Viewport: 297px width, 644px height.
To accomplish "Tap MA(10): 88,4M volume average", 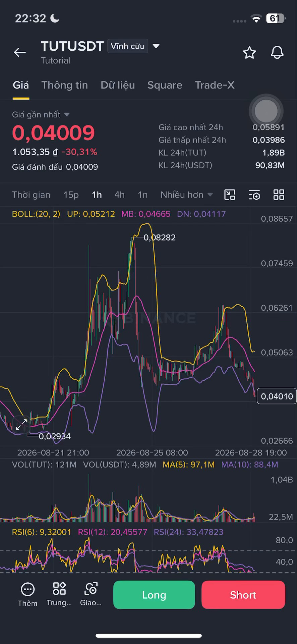I will coord(250,465).
